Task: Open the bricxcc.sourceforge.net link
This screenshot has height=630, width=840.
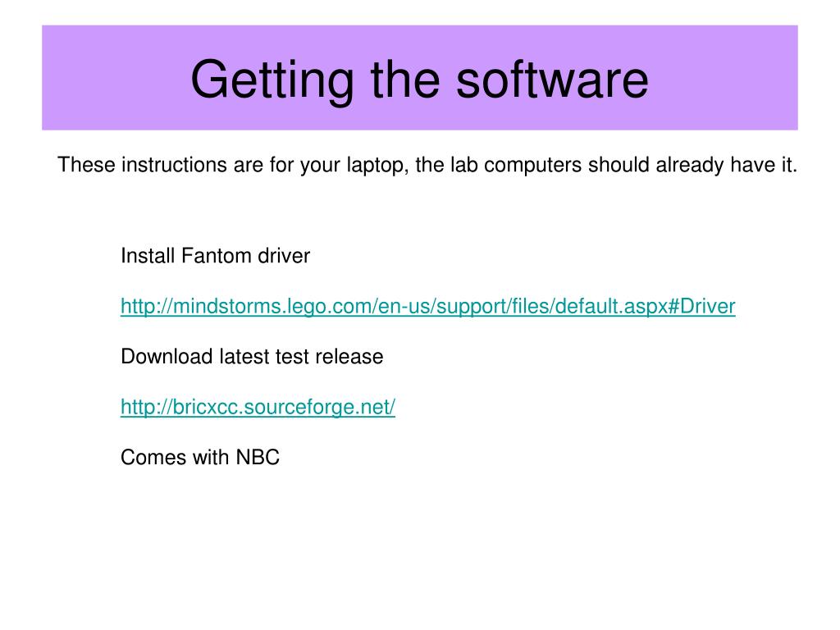Action: [x=258, y=407]
